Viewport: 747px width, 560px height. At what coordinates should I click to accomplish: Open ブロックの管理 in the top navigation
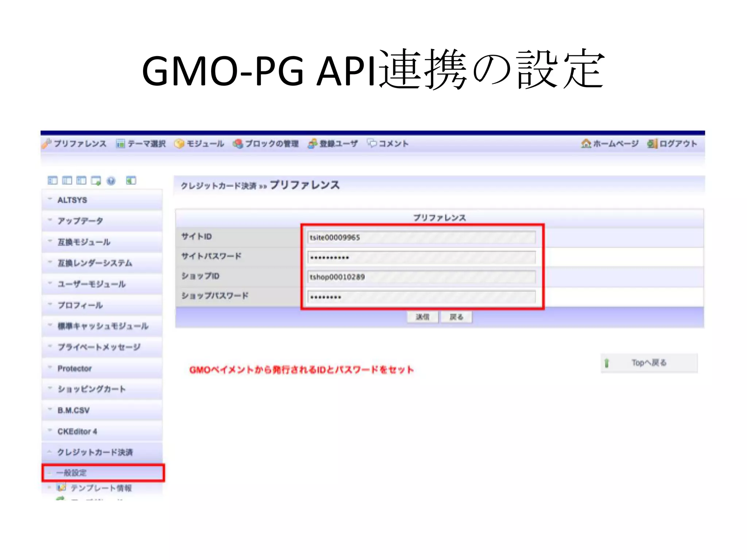[266, 144]
